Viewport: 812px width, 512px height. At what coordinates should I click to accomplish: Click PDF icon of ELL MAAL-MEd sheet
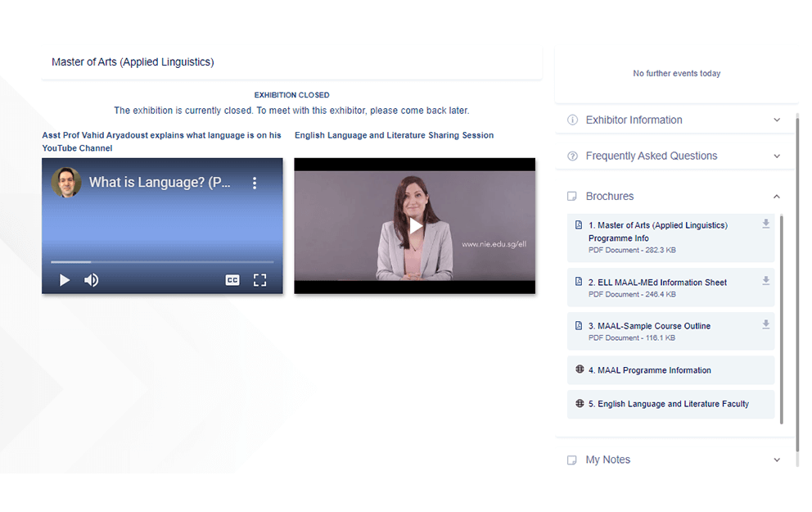579,281
